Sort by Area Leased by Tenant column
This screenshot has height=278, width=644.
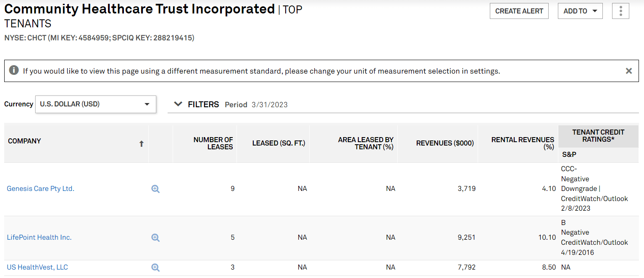[365, 143]
